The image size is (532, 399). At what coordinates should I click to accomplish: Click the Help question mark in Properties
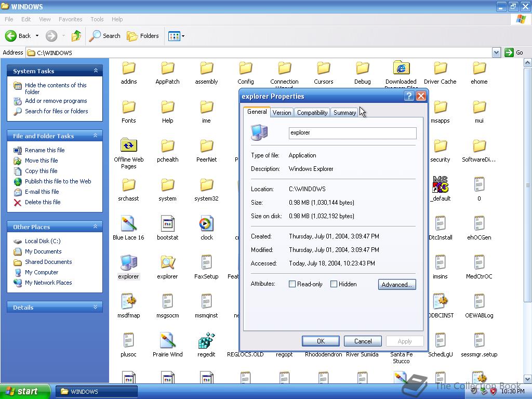pyautogui.click(x=409, y=96)
